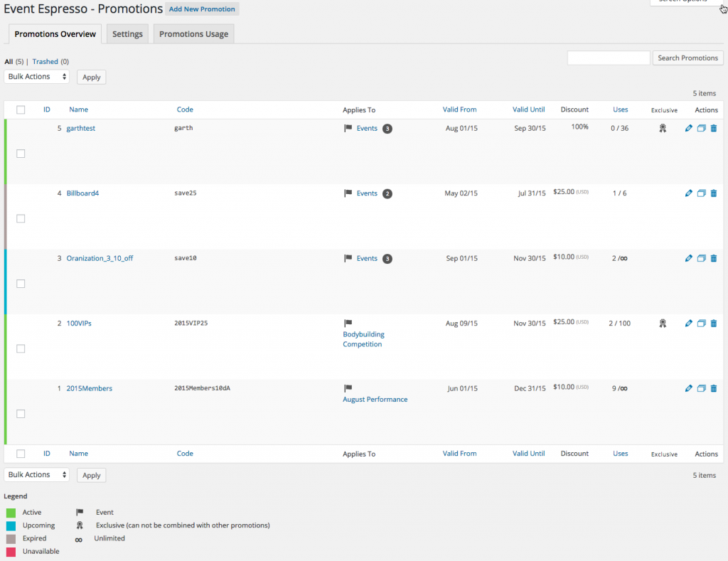Open the Settings tab
The height and width of the screenshot is (561, 728).
(127, 34)
